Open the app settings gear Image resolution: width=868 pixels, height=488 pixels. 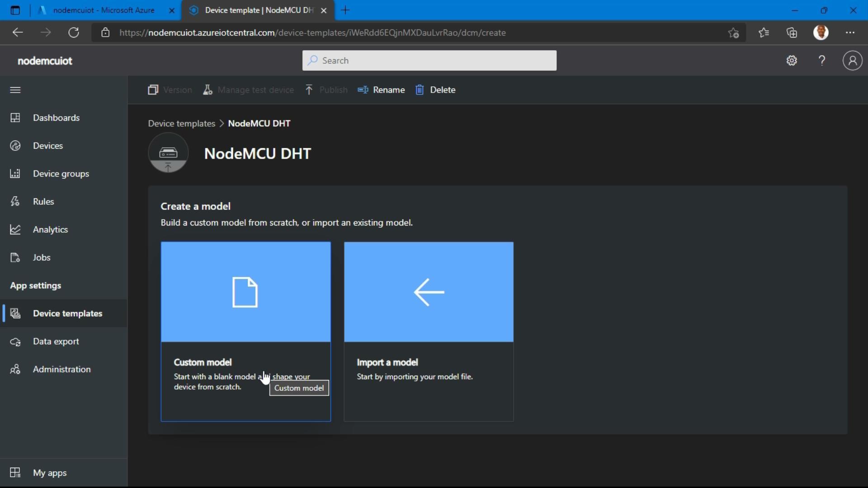pos(792,60)
